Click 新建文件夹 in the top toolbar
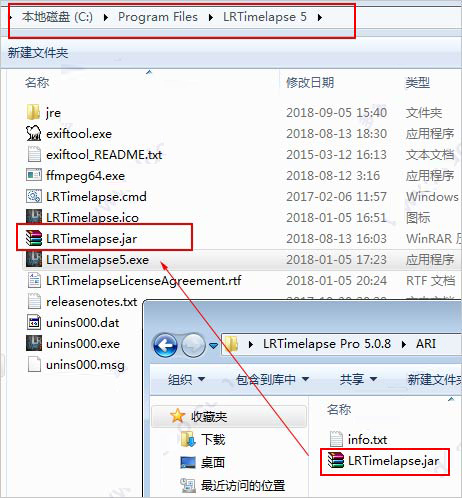This screenshot has height=498, width=462. pos(38,53)
